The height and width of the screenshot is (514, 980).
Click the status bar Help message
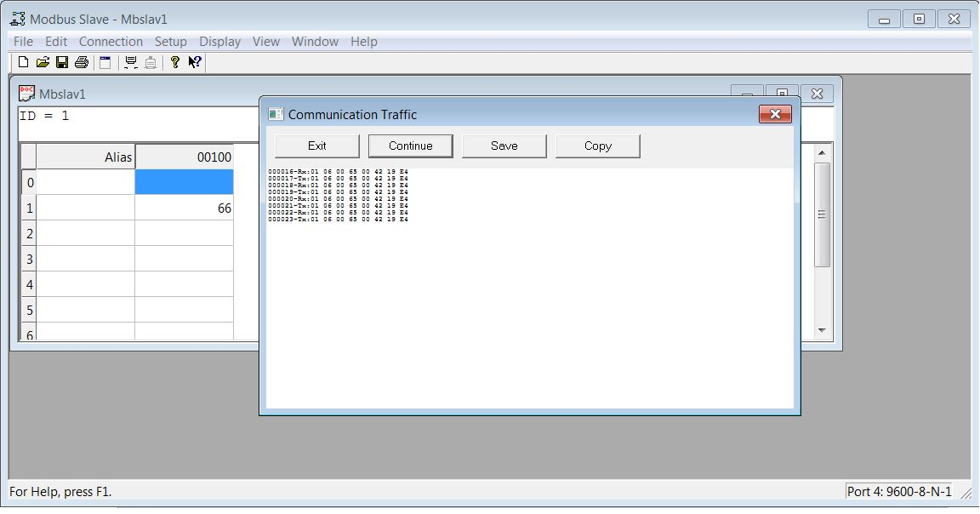[x=60, y=492]
